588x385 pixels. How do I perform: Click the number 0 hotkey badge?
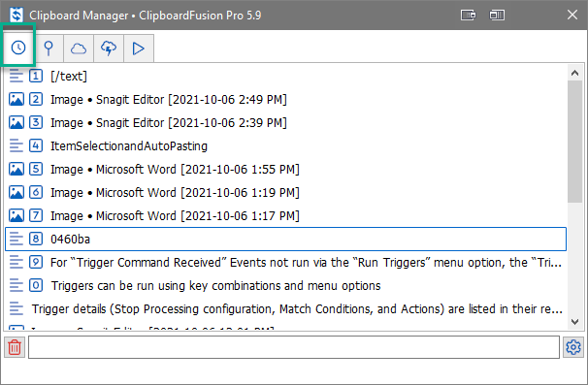[36, 285]
